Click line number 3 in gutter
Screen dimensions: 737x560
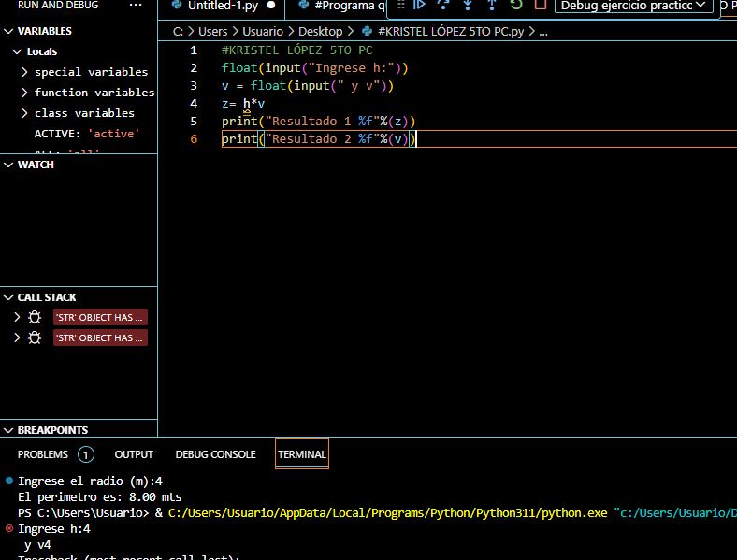click(194, 86)
